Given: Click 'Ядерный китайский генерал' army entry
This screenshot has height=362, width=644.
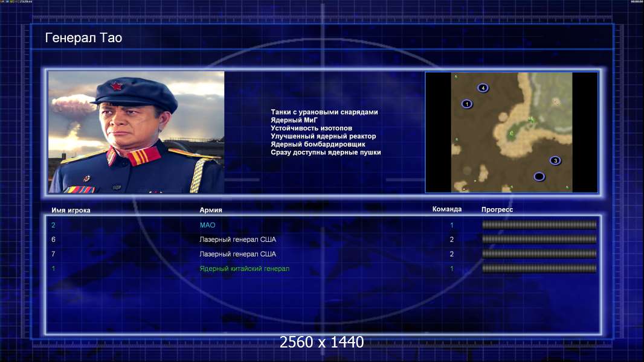Looking at the screenshot, I should click(x=245, y=269).
